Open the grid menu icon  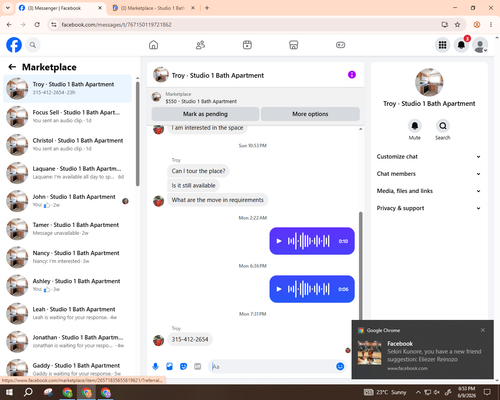pos(442,45)
